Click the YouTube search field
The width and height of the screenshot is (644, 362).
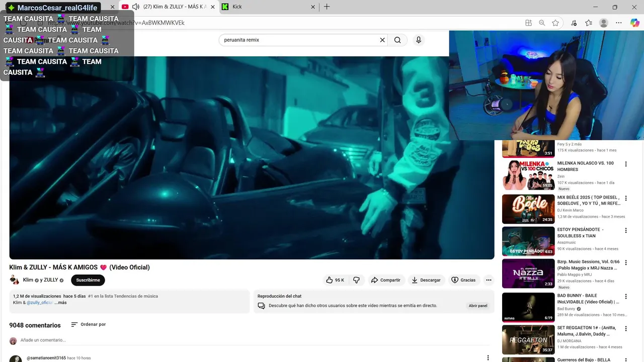[299, 40]
